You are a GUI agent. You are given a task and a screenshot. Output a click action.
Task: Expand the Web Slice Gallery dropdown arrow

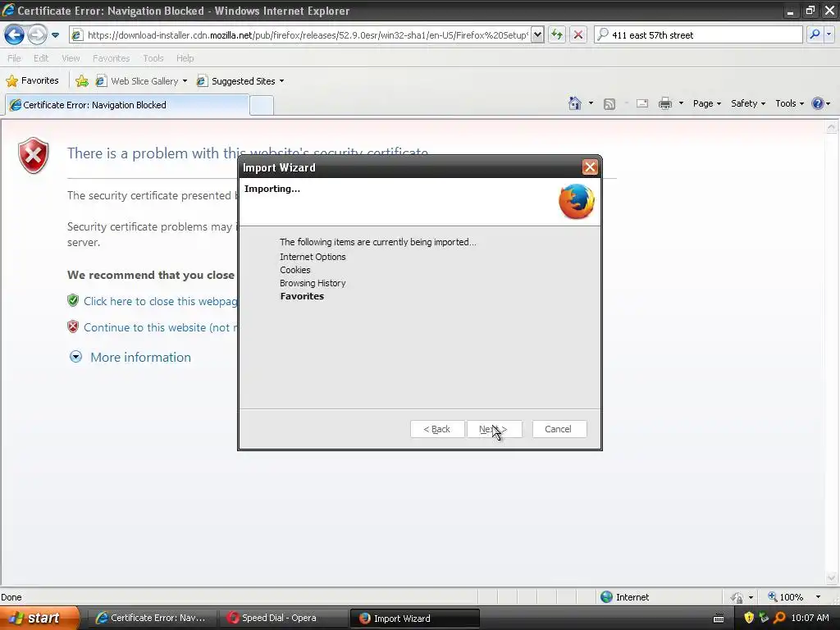(185, 81)
